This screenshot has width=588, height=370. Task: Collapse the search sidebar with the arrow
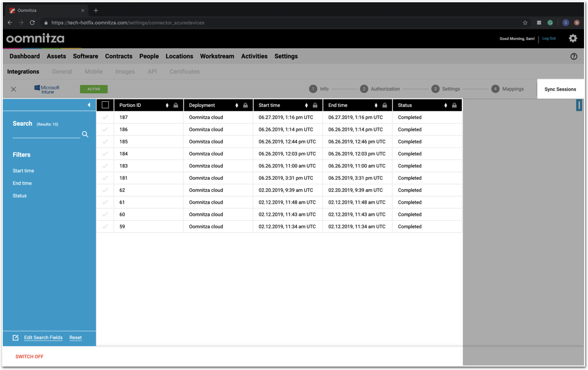click(89, 105)
